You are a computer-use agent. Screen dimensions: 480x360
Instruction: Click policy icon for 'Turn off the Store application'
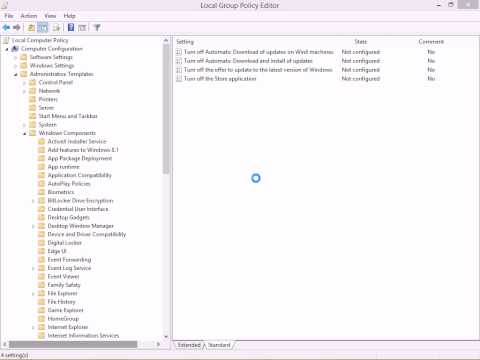point(179,79)
